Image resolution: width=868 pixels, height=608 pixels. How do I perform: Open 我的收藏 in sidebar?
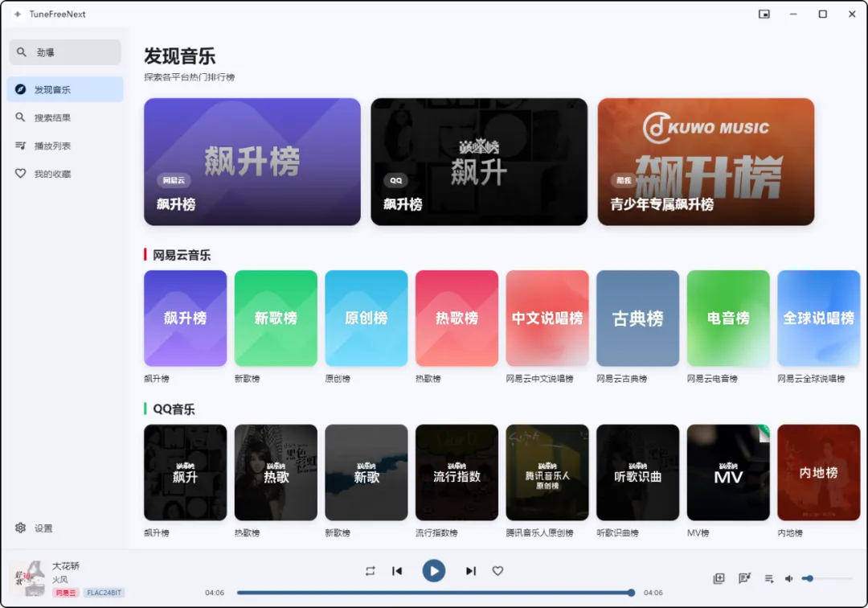click(65, 174)
